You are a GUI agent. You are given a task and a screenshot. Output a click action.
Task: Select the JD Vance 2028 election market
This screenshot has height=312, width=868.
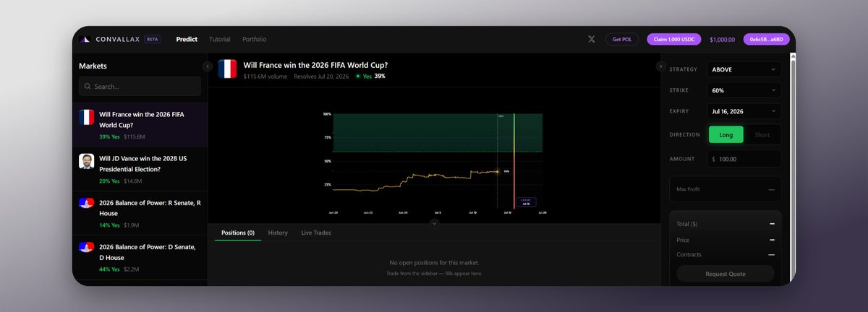pos(140,168)
